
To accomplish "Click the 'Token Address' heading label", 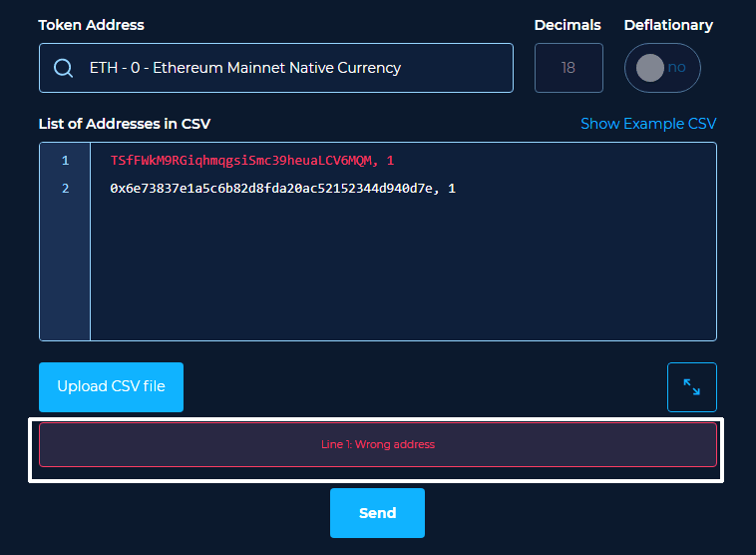I will pyautogui.click(x=91, y=25).
